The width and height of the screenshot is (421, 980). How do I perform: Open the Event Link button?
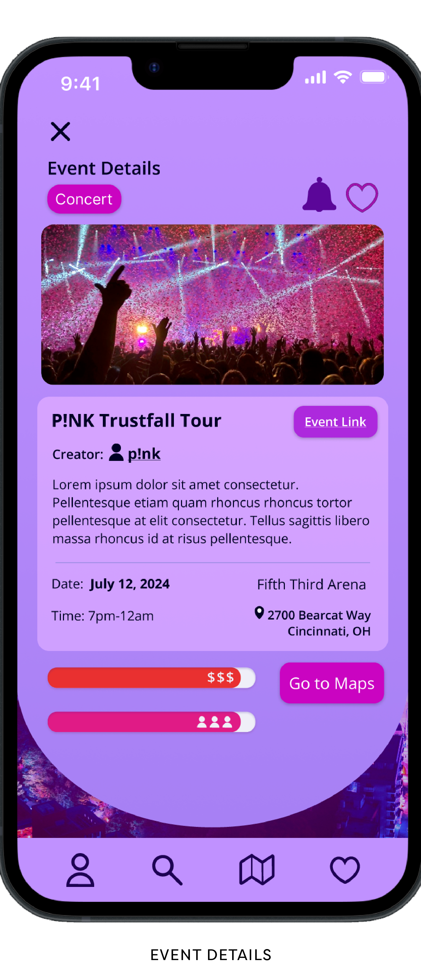(x=335, y=422)
